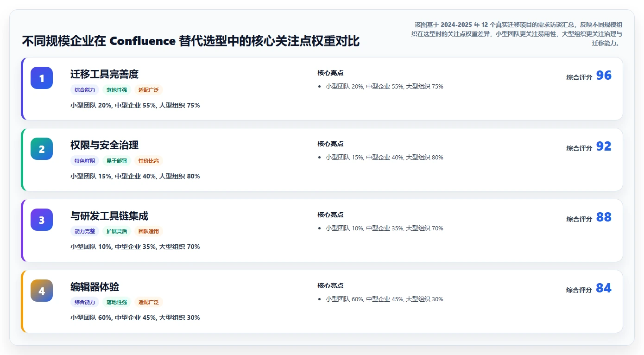
Task: Click the description paragraph about 12 个真实迁移项目
Action: (x=516, y=34)
